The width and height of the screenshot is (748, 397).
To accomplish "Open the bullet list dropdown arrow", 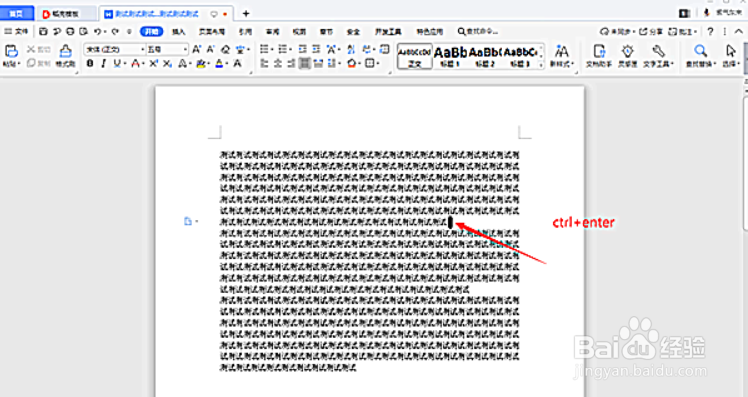I will (x=272, y=49).
